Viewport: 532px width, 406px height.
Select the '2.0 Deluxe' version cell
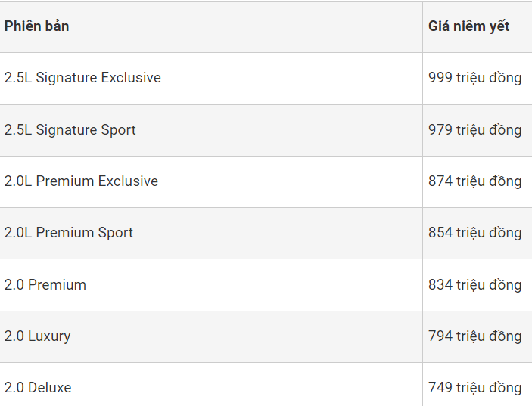pos(37,388)
